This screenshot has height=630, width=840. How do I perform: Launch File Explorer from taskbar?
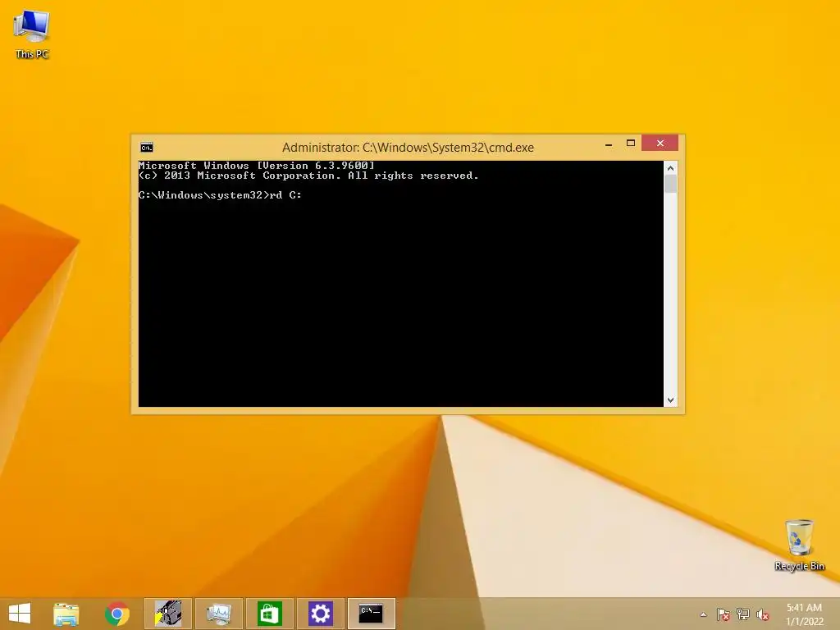[x=66, y=614]
